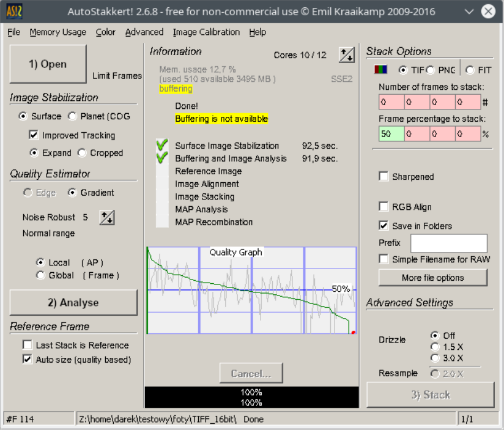
Task: Adjust the Noise Robust stepper icon
Action: point(107,218)
